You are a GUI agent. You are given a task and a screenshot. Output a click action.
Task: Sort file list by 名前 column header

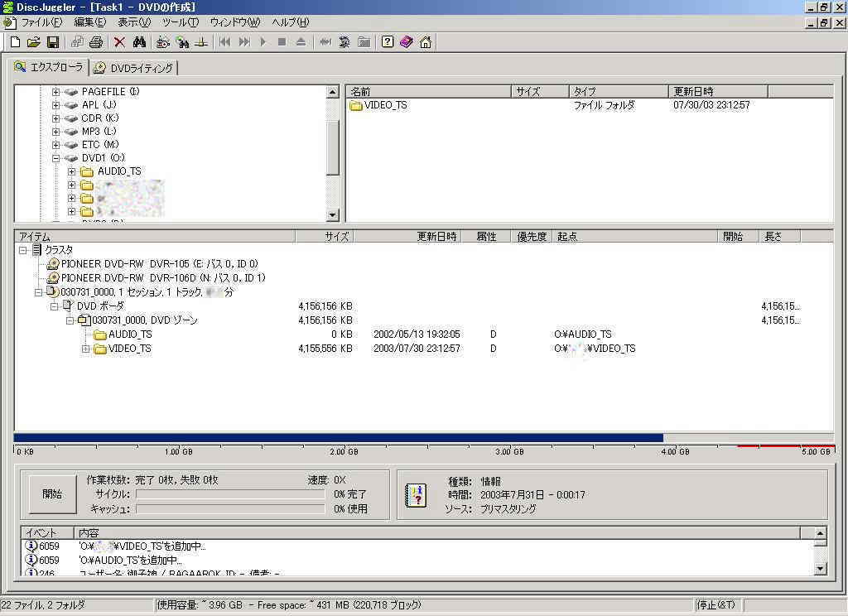click(x=428, y=91)
